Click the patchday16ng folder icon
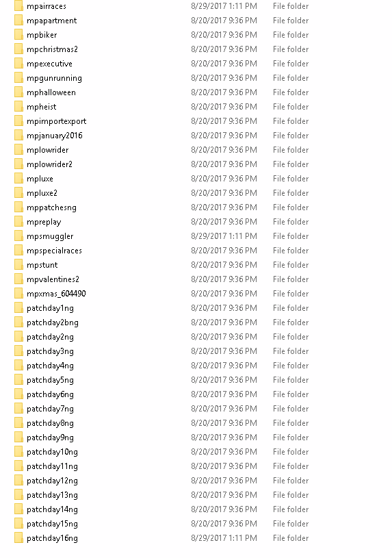392x558 pixels. pos(19,537)
